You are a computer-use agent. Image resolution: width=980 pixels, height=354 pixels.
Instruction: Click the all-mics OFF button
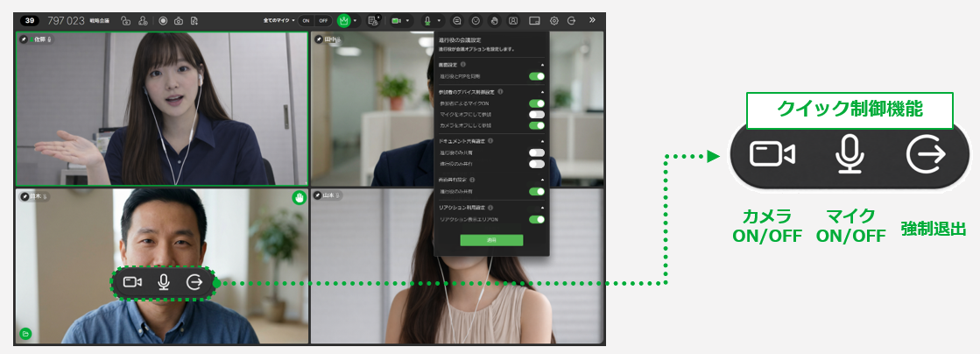click(323, 21)
